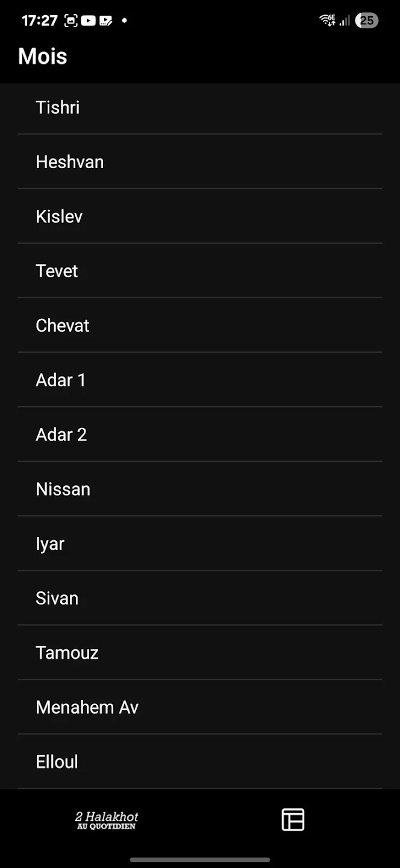The width and height of the screenshot is (400, 868).
Task: Choose the month Nissan
Action: pyautogui.click(x=200, y=489)
